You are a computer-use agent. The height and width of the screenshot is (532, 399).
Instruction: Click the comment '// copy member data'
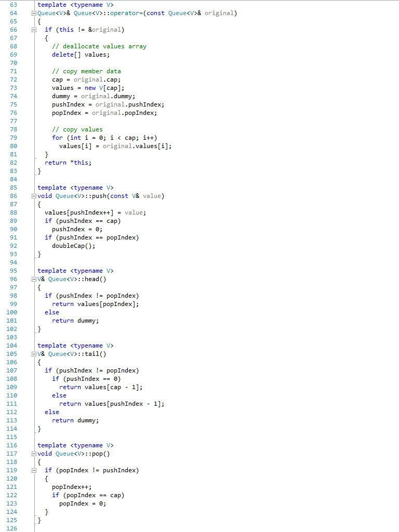(86, 71)
